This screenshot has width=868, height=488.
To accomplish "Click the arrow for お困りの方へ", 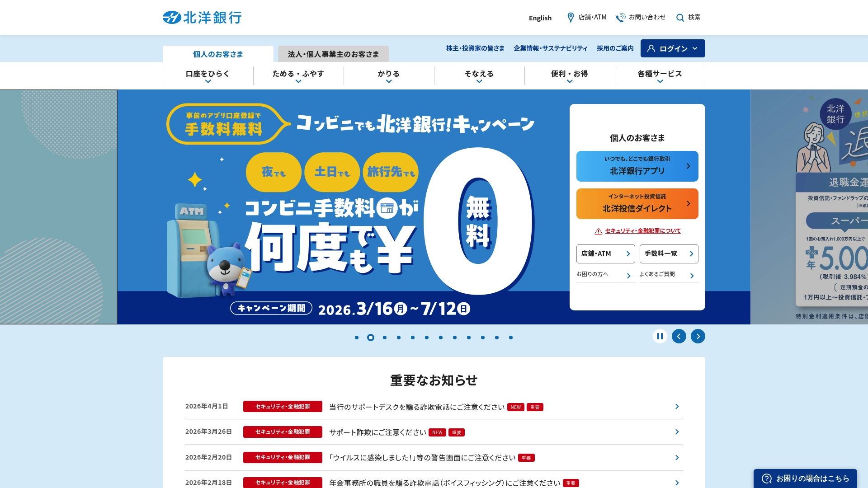I will point(628,276).
